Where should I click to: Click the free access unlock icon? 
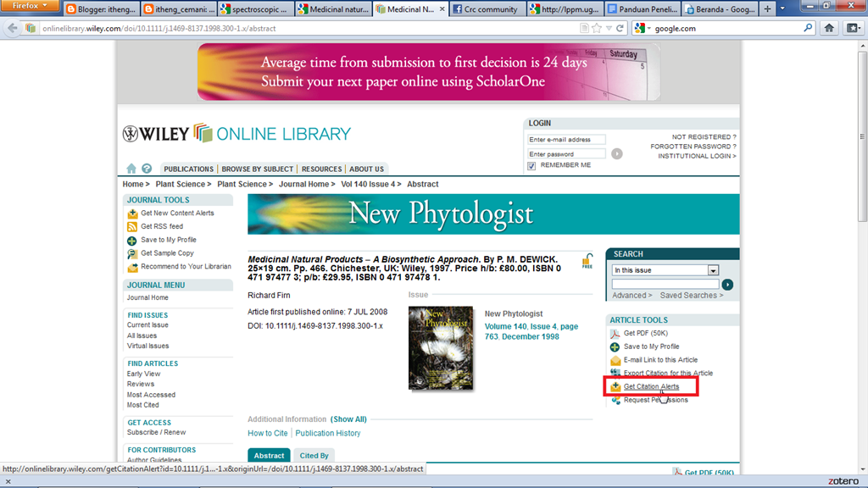(587, 261)
